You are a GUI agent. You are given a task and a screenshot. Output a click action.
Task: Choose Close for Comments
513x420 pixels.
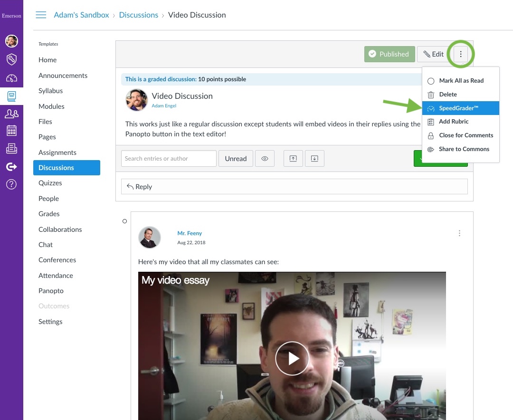460,135
